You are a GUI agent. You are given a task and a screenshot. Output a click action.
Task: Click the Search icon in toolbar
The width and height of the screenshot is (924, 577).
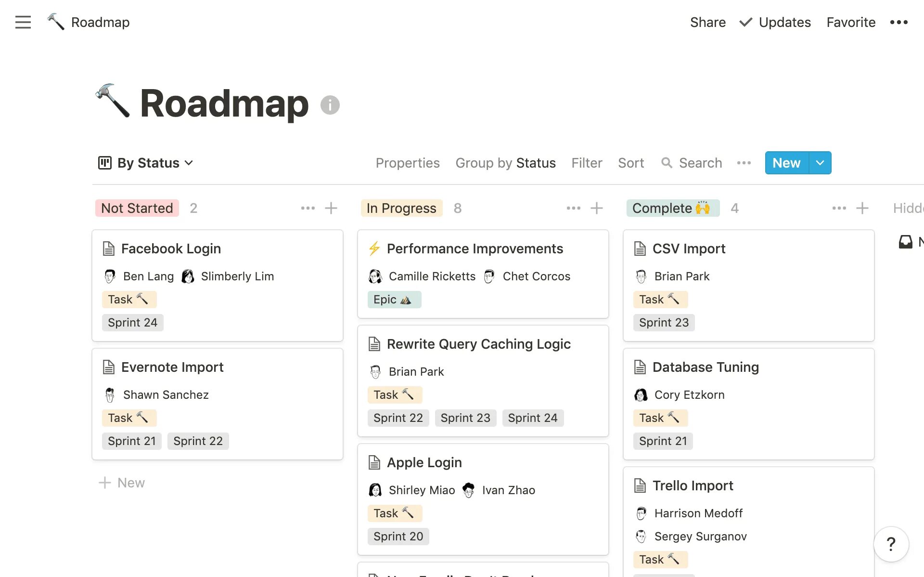(x=666, y=163)
